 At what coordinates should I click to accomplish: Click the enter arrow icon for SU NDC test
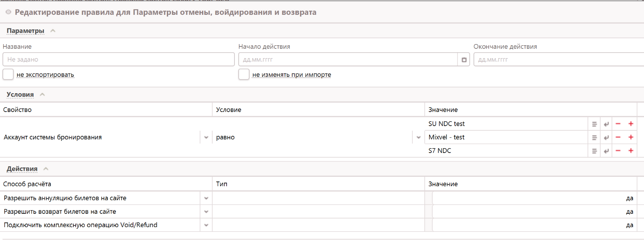click(x=606, y=124)
